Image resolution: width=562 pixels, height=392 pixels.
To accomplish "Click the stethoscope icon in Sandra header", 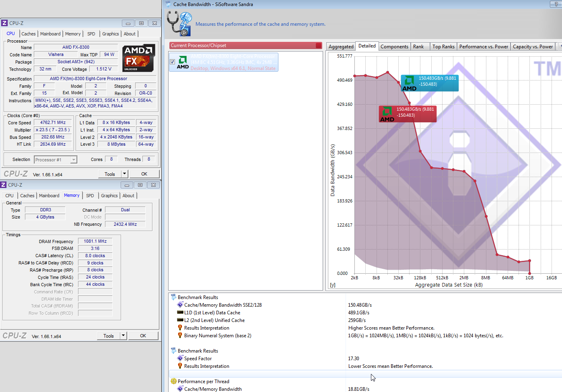I will point(179,24).
